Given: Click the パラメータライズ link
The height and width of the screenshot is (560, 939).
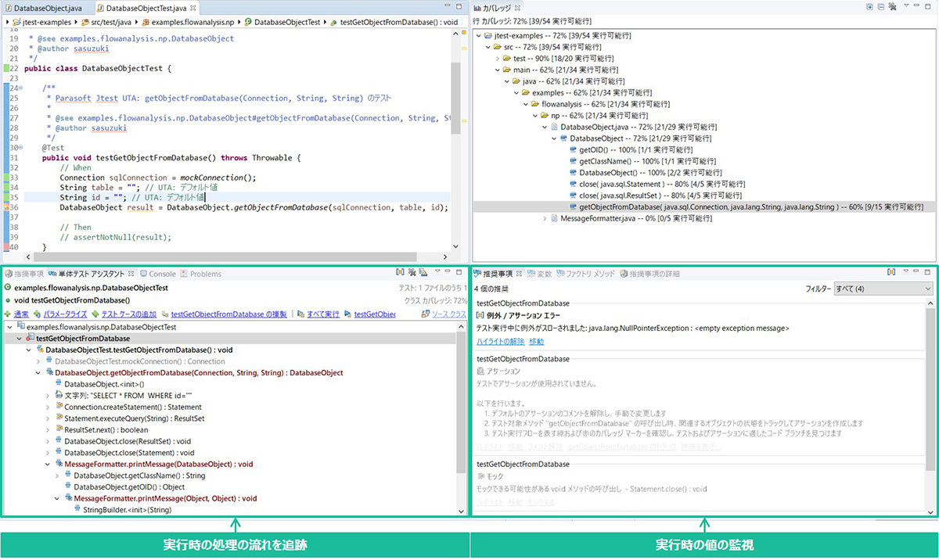Looking at the screenshot, I should pos(67,314).
